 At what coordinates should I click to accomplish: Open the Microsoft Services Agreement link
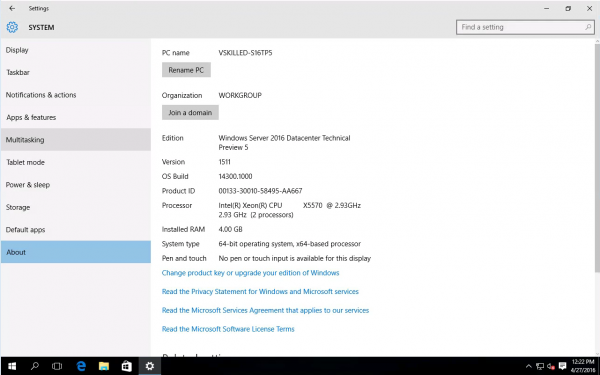pyautogui.click(x=265, y=310)
